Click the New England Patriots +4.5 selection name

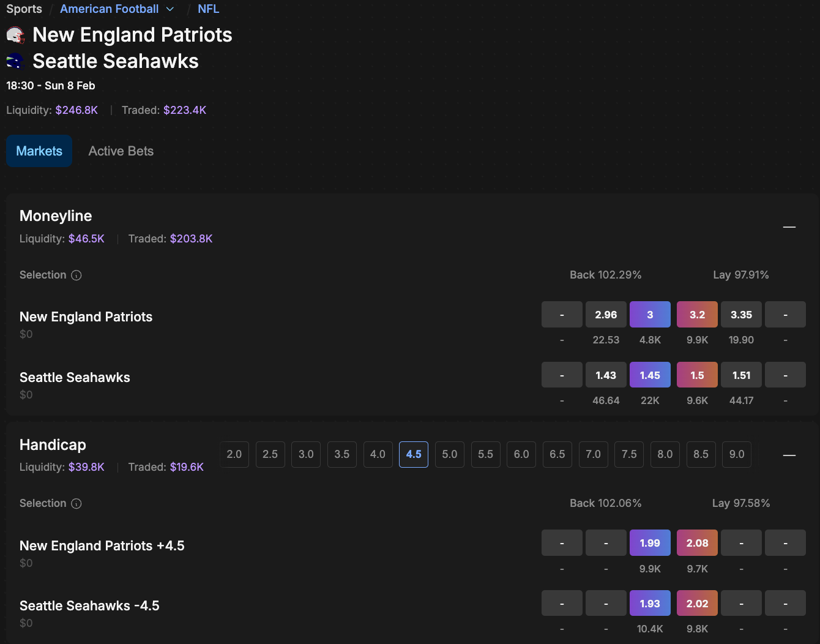point(102,546)
